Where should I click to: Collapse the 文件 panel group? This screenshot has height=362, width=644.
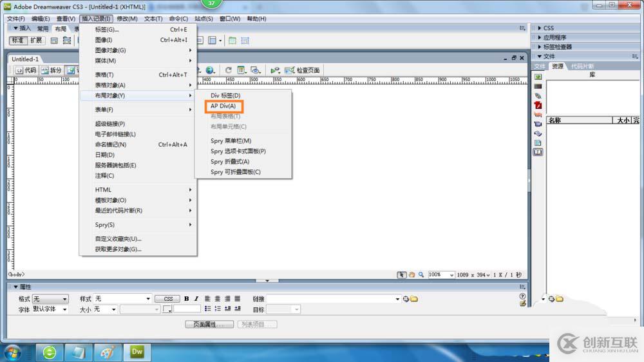point(548,56)
